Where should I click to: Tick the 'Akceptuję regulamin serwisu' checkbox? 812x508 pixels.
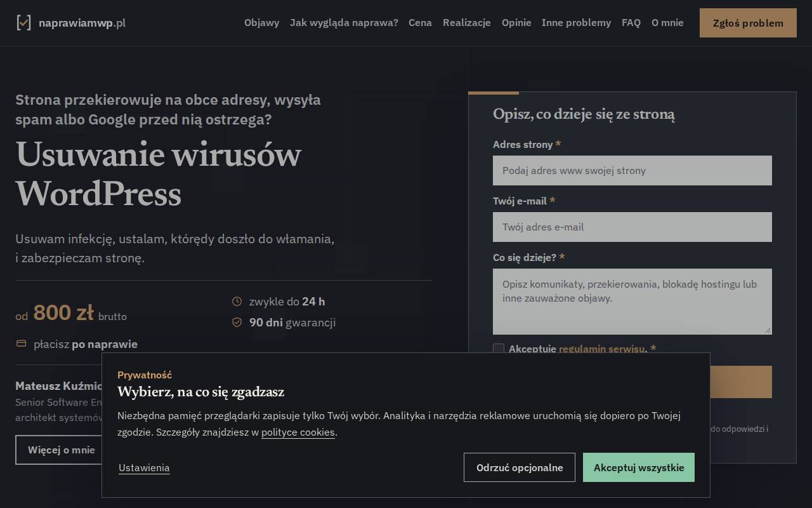499,349
